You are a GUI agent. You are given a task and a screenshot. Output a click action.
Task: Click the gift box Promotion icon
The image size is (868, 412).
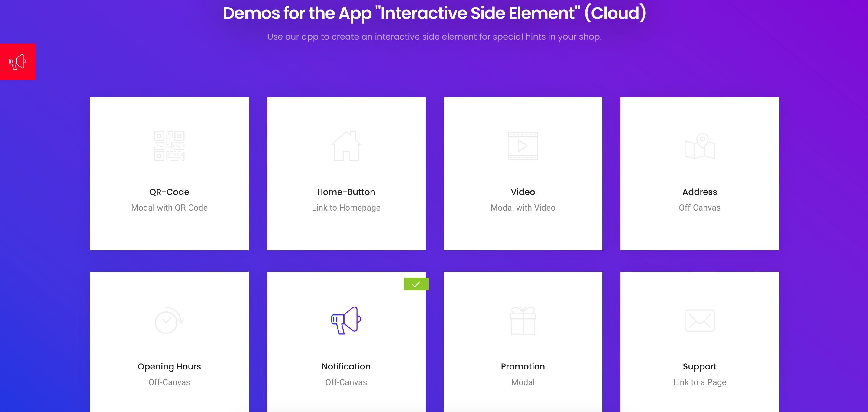(523, 320)
